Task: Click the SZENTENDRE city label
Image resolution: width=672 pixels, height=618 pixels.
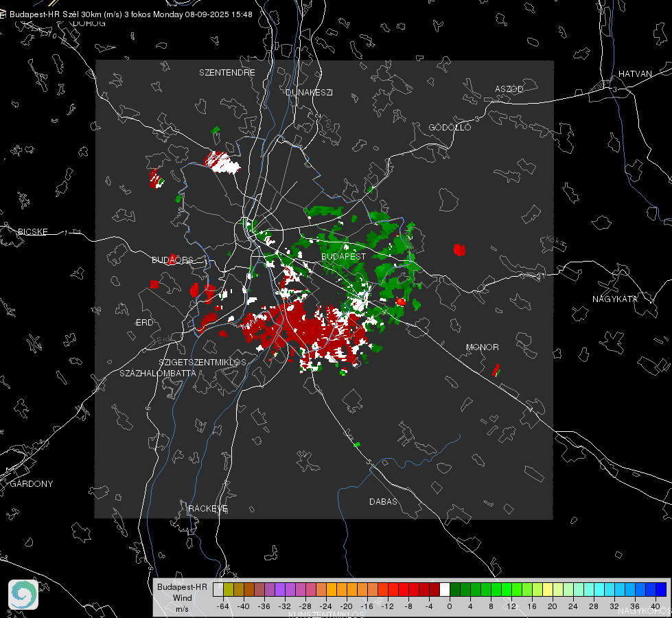Action: (x=227, y=73)
